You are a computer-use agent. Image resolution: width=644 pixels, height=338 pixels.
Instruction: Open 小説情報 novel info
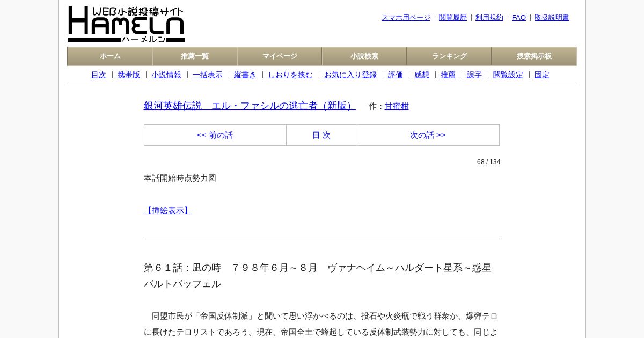click(x=166, y=75)
